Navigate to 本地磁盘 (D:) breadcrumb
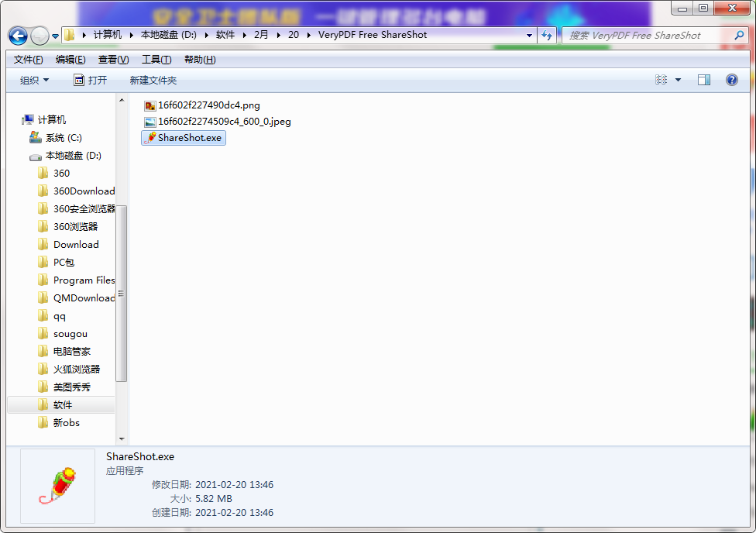The image size is (756, 533). 169,35
